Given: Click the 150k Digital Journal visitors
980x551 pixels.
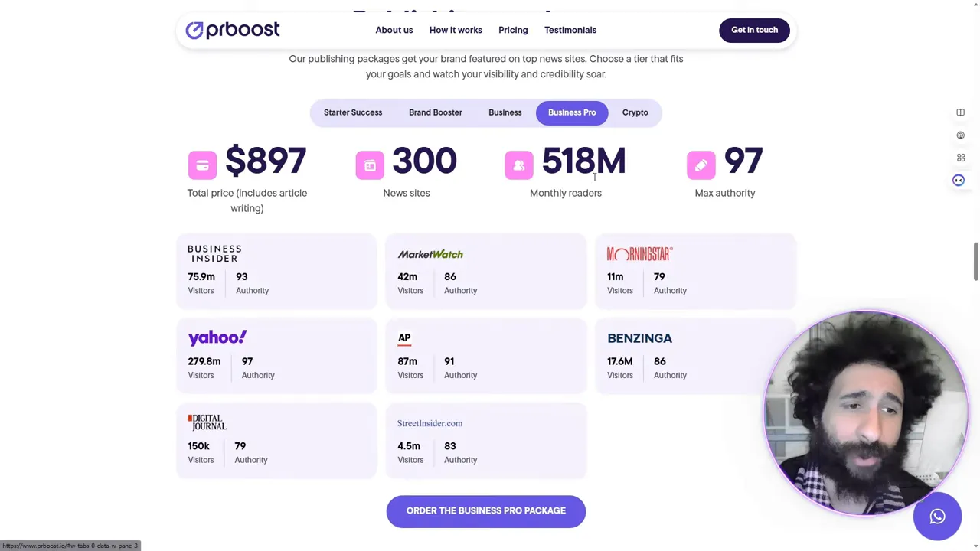Looking at the screenshot, I should [x=198, y=446].
